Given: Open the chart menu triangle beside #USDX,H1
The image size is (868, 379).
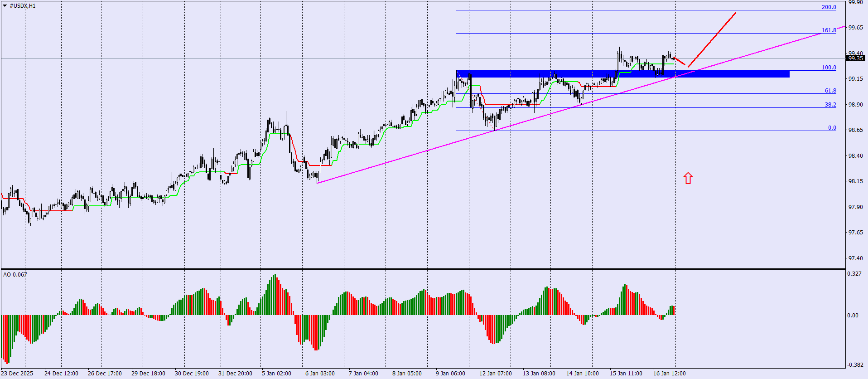Looking at the screenshot, I should [5, 6].
